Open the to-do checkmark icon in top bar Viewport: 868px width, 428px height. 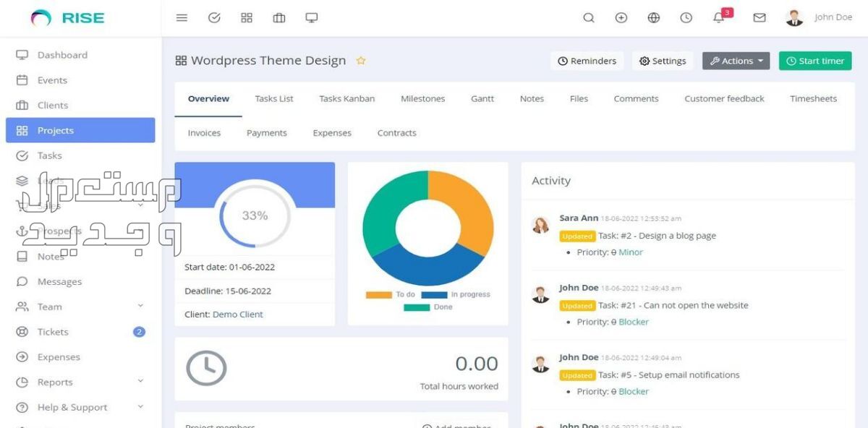pos(214,18)
